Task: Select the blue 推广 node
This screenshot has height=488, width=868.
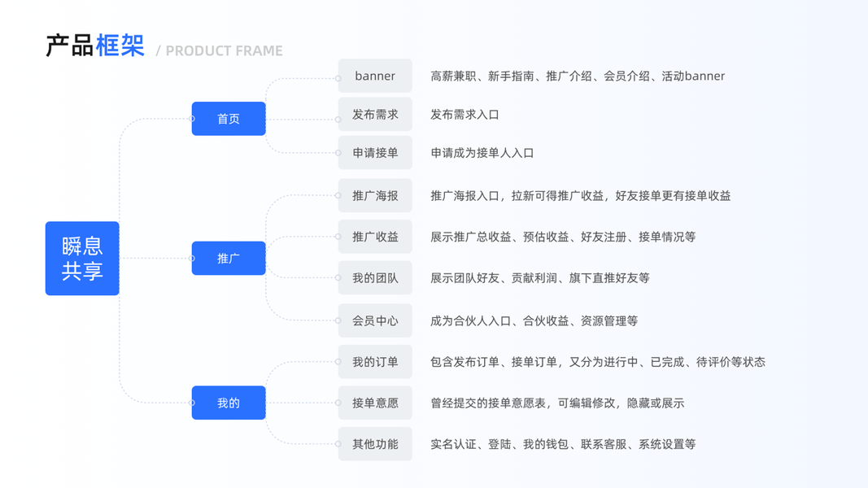Action: click(229, 259)
